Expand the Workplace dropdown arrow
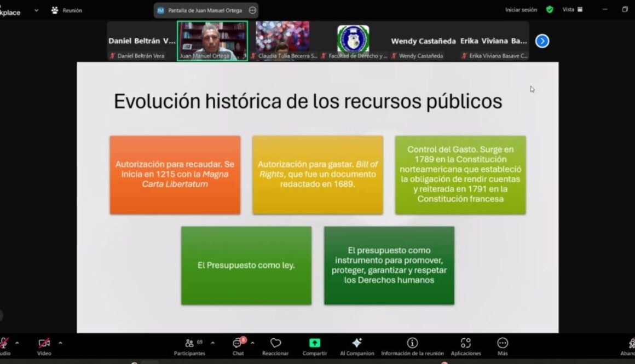The width and height of the screenshot is (635, 364). coord(37,10)
